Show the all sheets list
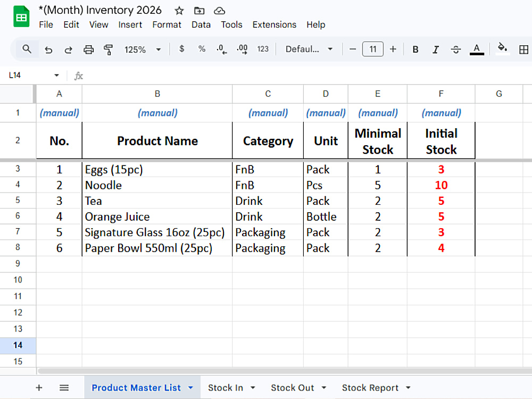This screenshot has width=532, height=399. point(64,387)
